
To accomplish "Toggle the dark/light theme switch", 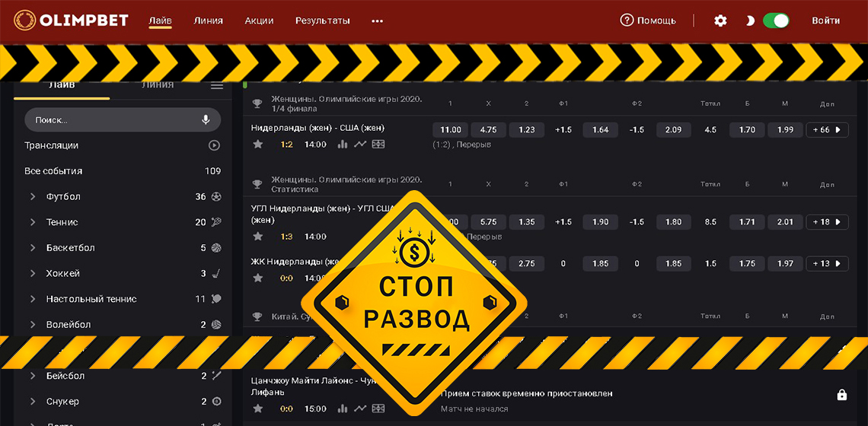I will point(776,21).
